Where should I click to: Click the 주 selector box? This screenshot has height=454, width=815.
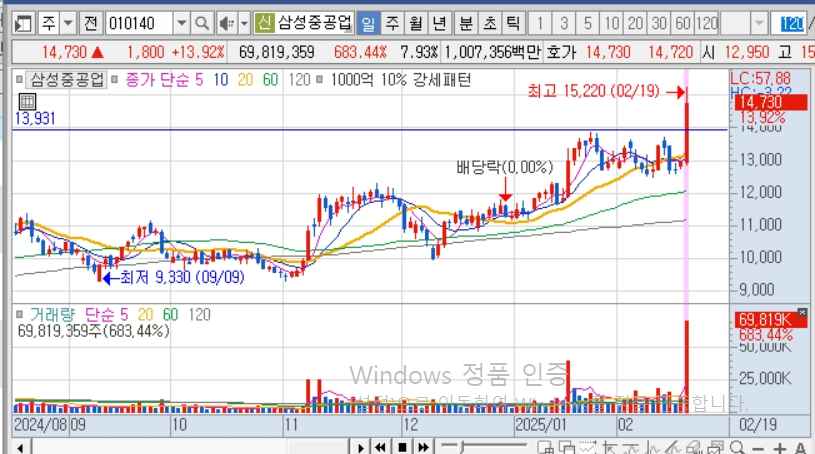pyautogui.click(x=49, y=23)
